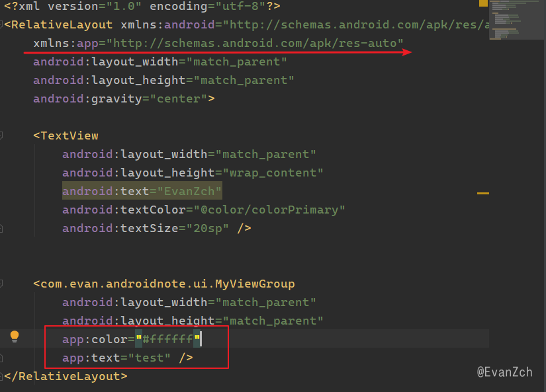
Task: Click the com.evan.androidnote.ui.MyViewGroup tag
Action: (x=164, y=284)
